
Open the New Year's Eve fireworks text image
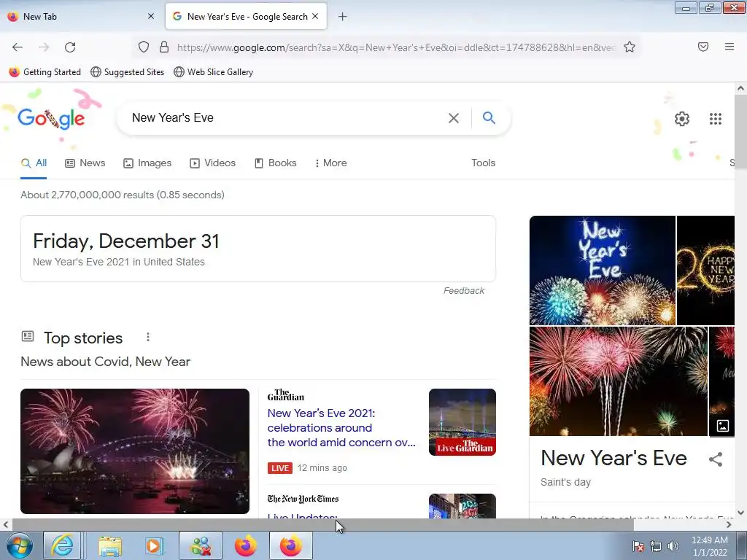click(602, 270)
